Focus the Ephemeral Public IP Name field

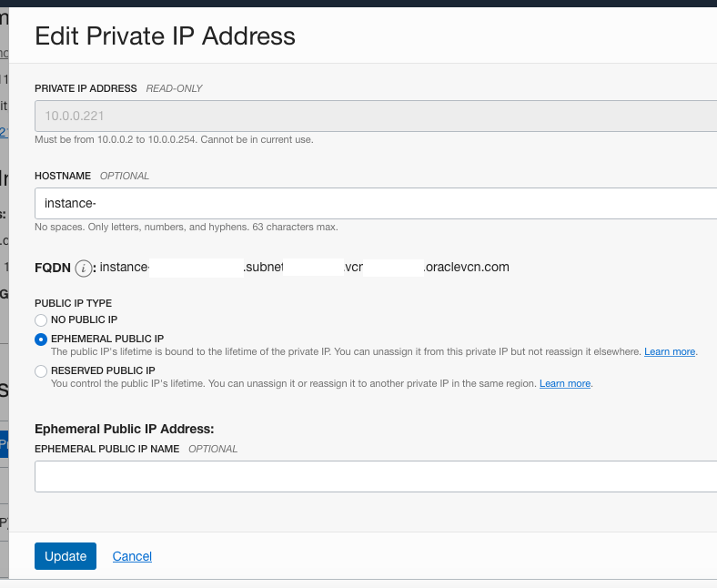[376, 476]
